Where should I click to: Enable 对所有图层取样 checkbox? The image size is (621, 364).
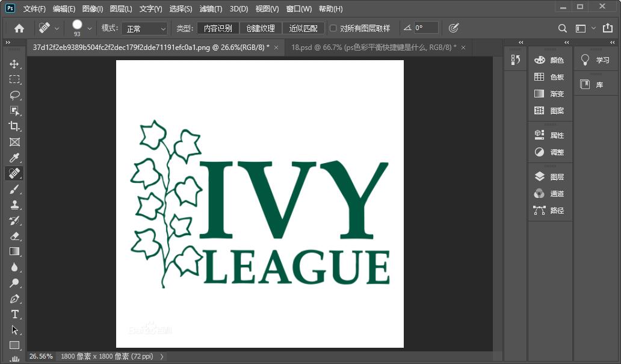tap(333, 28)
